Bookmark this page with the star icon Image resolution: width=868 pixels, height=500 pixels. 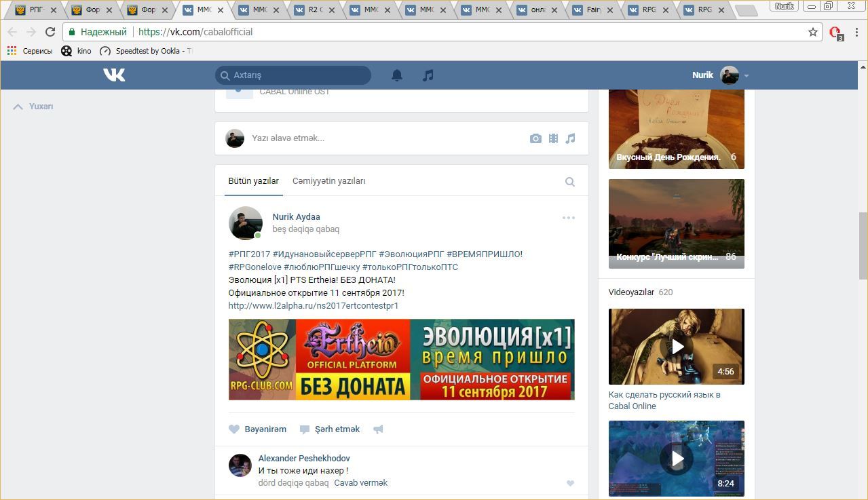click(x=813, y=32)
